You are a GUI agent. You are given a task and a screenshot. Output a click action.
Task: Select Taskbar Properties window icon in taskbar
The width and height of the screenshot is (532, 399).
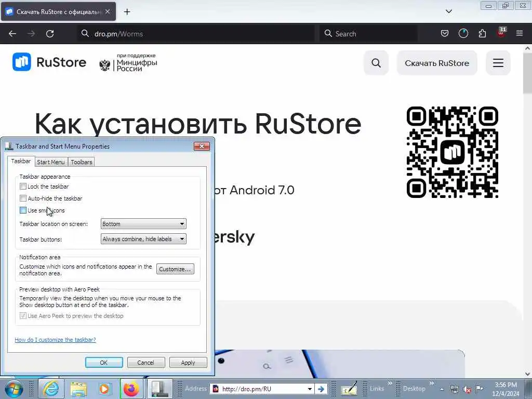click(159, 389)
